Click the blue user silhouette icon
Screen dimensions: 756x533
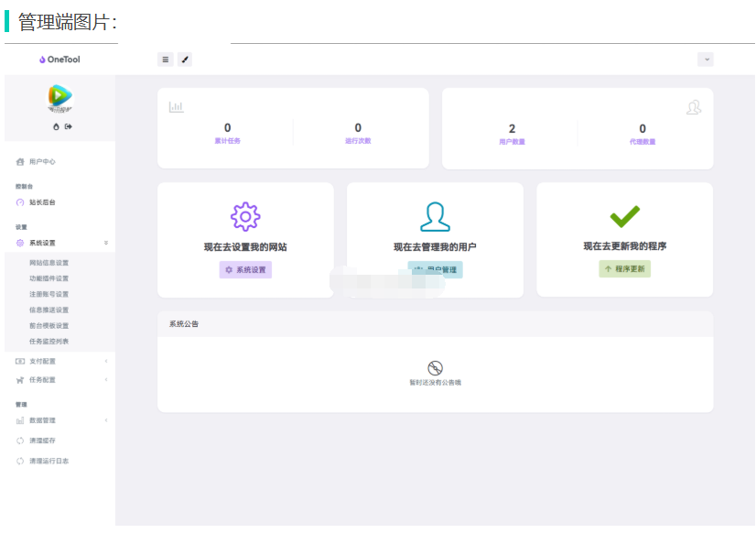[x=435, y=216]
